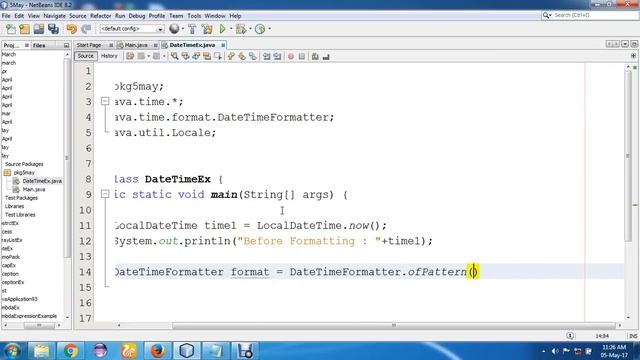Click Previous Bookmark icon
Viewport: 640px width, 360px height.
pyautogui.click(x=231, y=56)
